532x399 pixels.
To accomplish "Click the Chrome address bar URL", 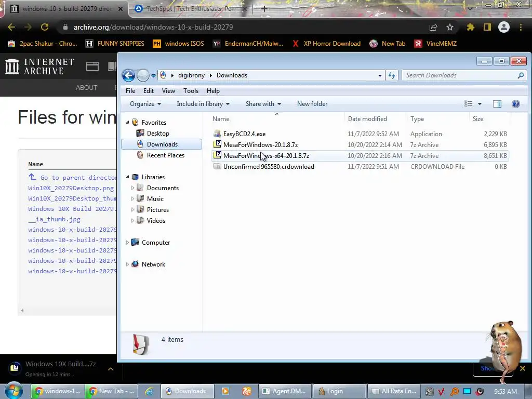I will [x=153, y=27].
